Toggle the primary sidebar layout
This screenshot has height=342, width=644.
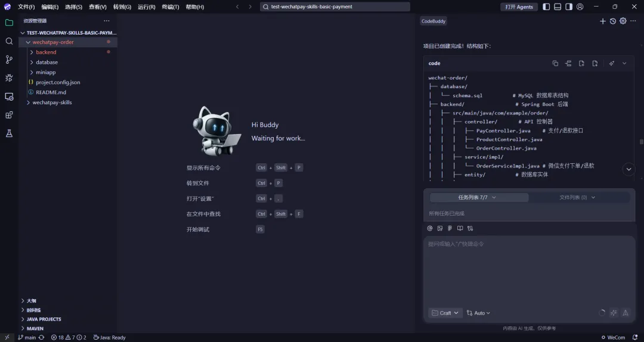546,7
